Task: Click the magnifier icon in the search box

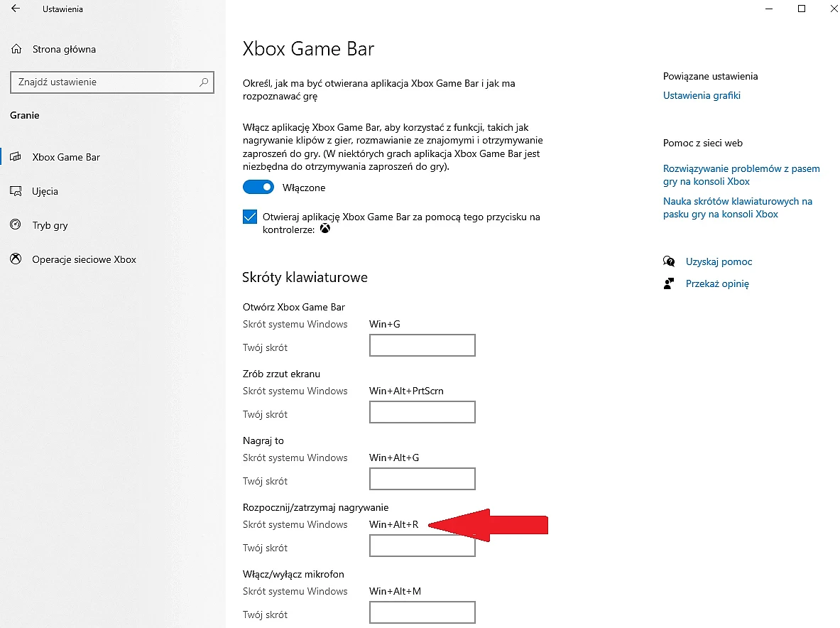Action: [x=204, y=82]
